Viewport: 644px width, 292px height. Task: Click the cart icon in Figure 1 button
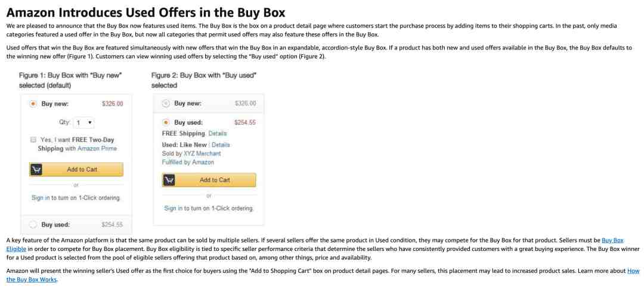tap(36, 170)
